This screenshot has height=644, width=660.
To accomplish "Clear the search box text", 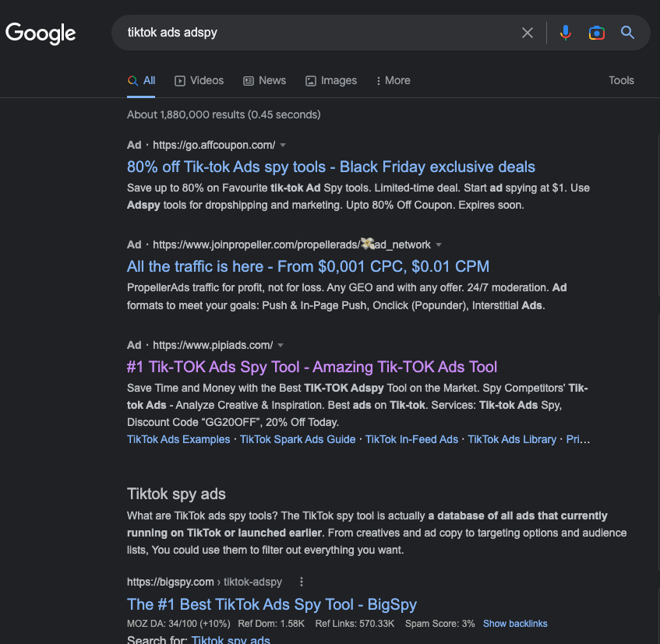I will coord(528,33).
